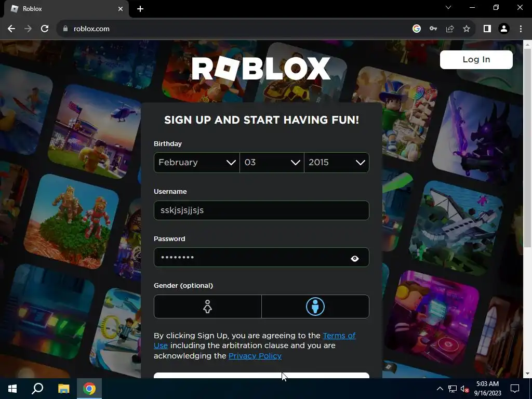Open Chrome three-dot menu

521,29
